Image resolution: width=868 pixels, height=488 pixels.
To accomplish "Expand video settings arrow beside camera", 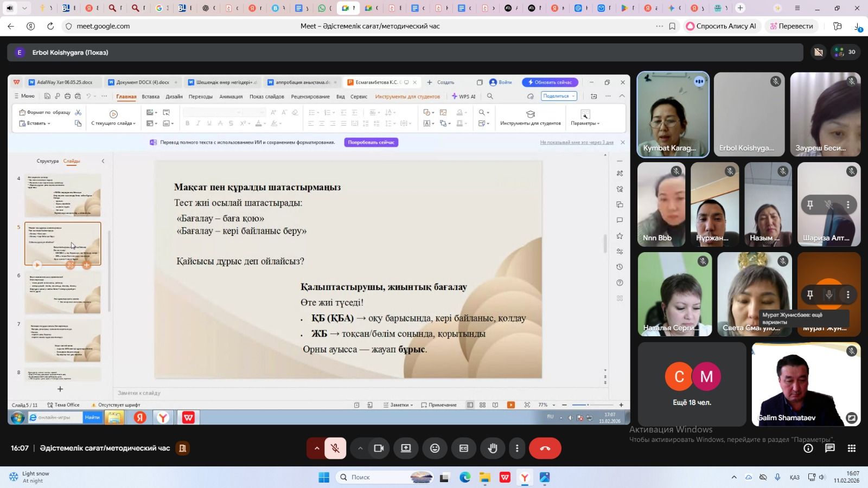I will tap(360, 448).
